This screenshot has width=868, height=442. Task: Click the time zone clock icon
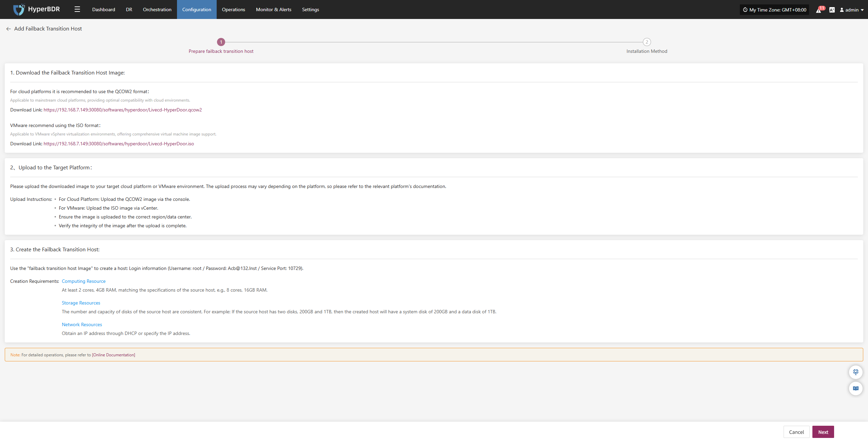(x=745, y=10)
